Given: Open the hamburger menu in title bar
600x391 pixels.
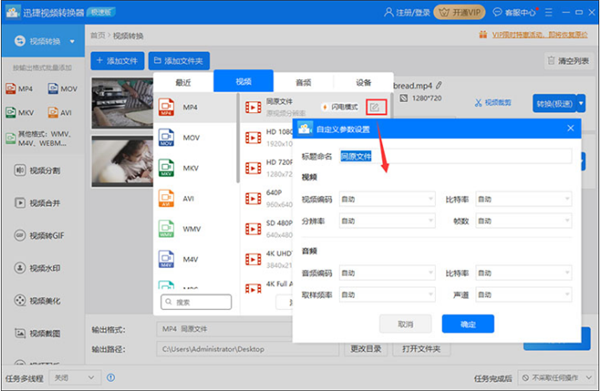Looking at the screenshot, I should [x=549, y=12].
